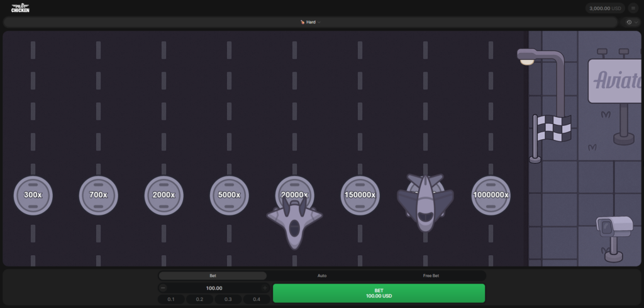Image resolution: width=644 pixels, height=308 pixels.
Task: Switch to the Auto tab
Action: click(x=322, y=276)
